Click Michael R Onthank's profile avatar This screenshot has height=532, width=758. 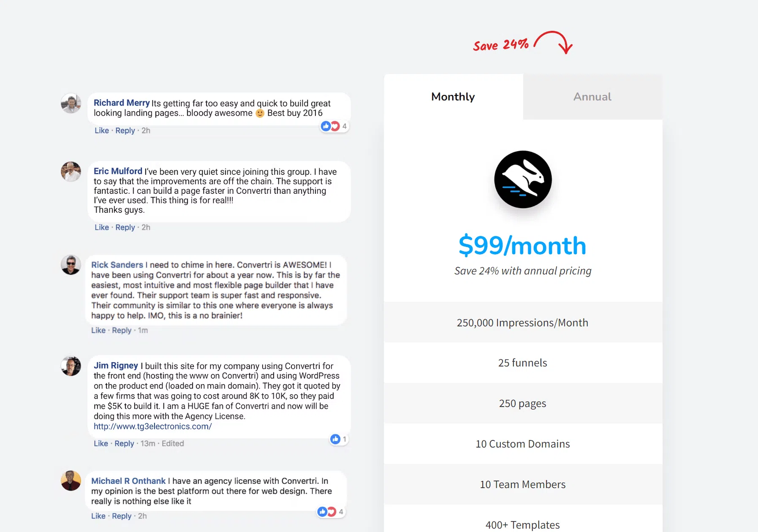pyautogui.click(x=71, y=480)
